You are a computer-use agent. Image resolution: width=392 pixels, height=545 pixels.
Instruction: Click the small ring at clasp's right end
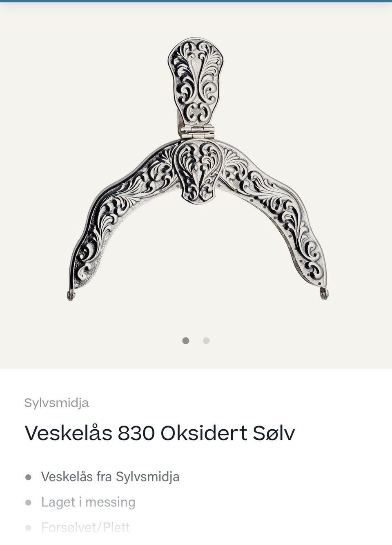324,294
